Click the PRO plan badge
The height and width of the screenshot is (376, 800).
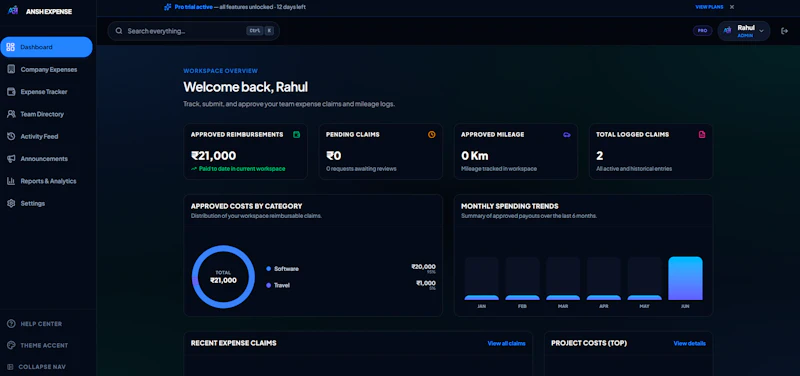click(703, 31)
